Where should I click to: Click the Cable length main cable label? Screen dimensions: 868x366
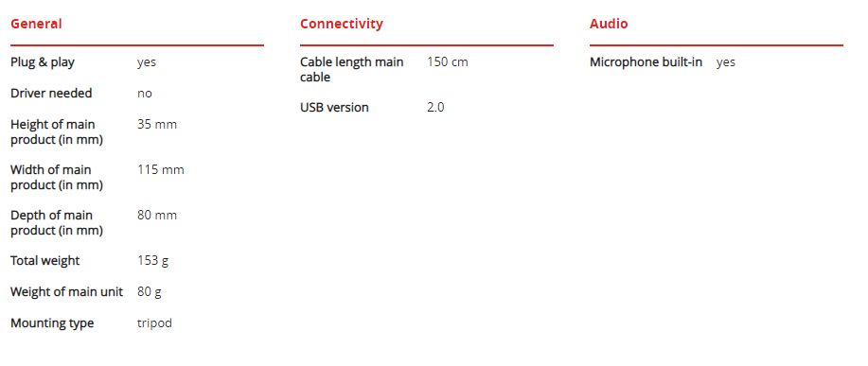tap(351, 70)
